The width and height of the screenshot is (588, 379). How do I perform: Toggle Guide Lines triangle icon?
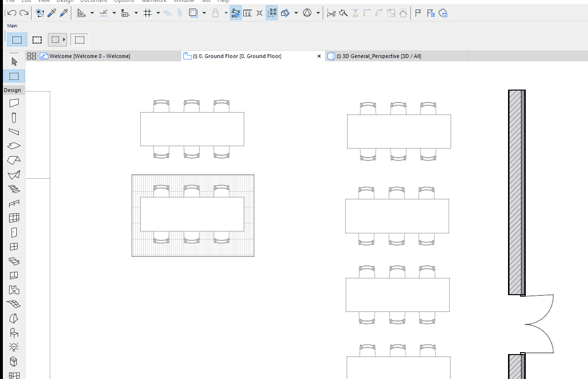[x=81, y=13]
